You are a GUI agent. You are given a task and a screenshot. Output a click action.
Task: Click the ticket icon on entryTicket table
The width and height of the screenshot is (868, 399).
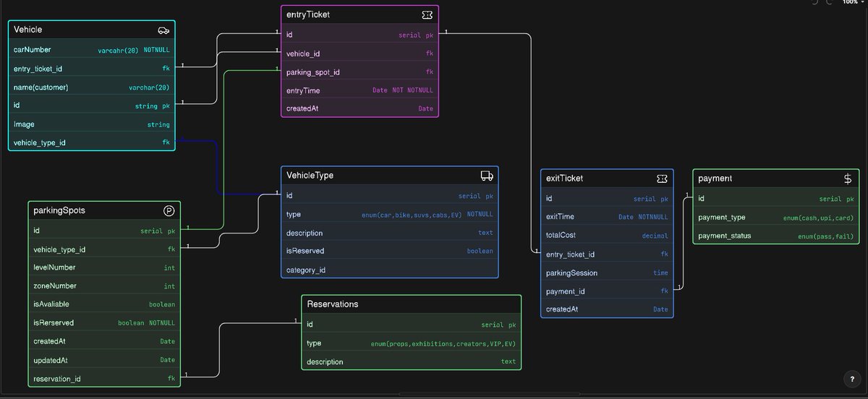(427, 14)
